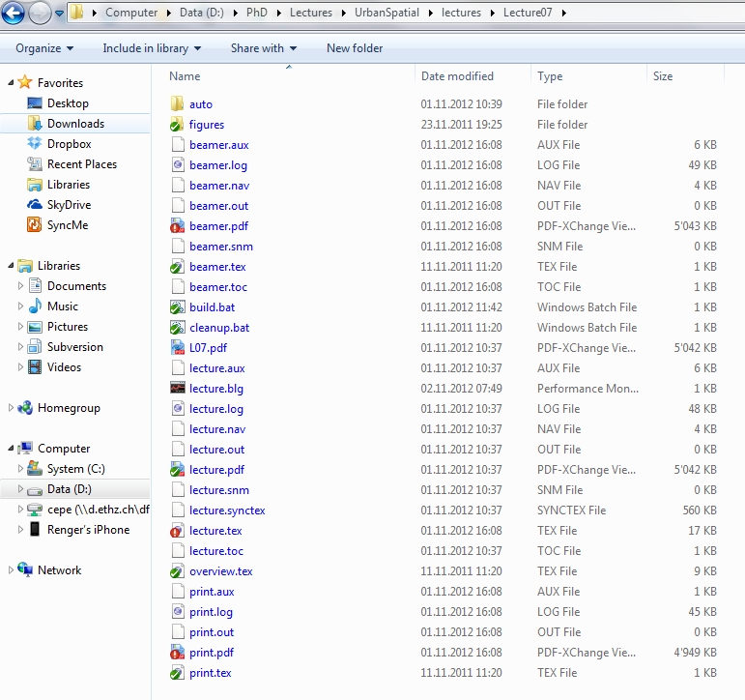This screenshot has width=745, height=700.
Task: Click the UrbanSpatial breadcrumb segment
Action: (x=387, y=13)
